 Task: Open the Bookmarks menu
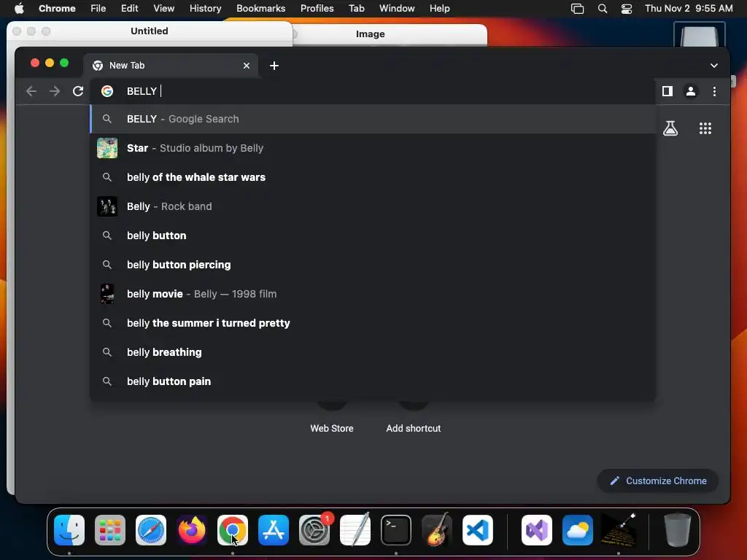pyautogui.click(x=260, y=8)
